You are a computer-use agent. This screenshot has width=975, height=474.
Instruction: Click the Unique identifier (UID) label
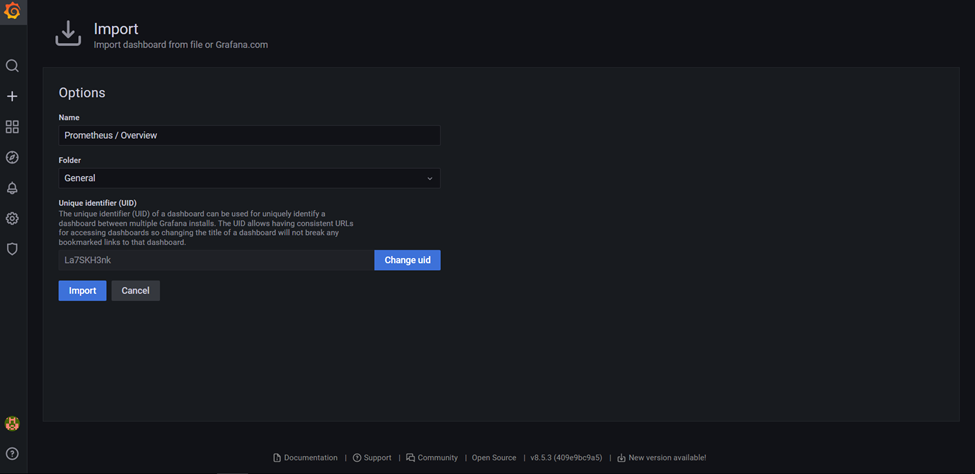click(98, 203)
